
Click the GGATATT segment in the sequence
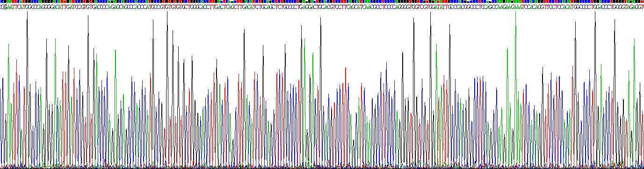[438, 7]
